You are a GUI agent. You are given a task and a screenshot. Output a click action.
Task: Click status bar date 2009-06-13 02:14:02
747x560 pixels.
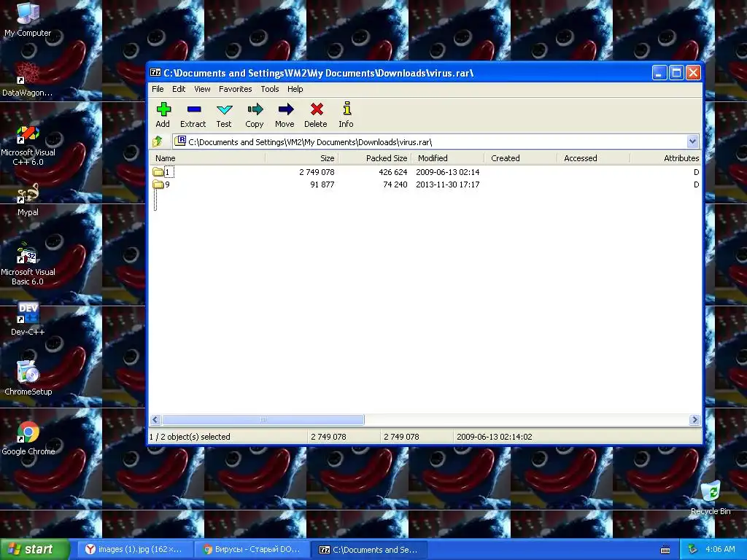tap(495, 437)
